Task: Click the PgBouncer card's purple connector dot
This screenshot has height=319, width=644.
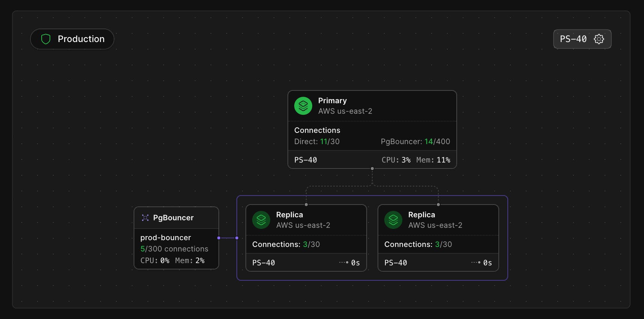Action: click(219, 238)
